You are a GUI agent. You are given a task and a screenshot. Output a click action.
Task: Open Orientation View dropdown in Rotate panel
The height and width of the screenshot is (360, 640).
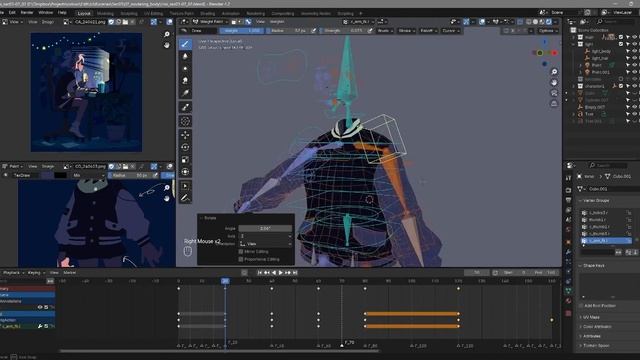tap(266, 244)
